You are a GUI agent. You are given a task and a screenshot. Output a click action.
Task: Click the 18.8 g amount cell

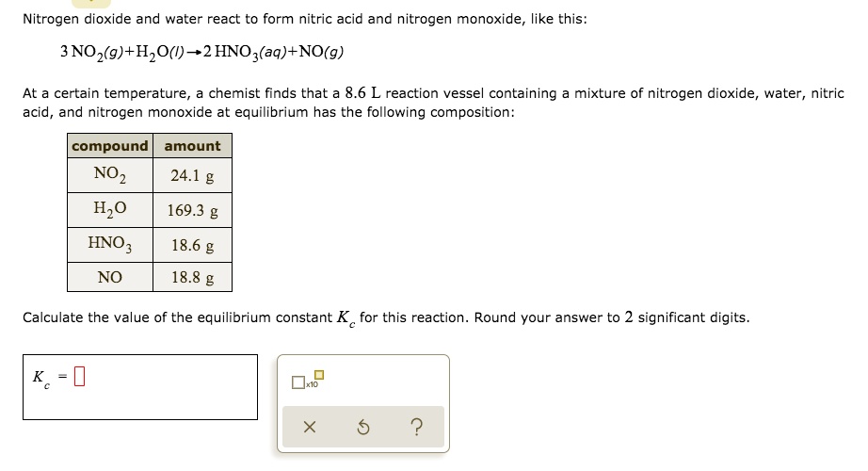pos(192,278)
